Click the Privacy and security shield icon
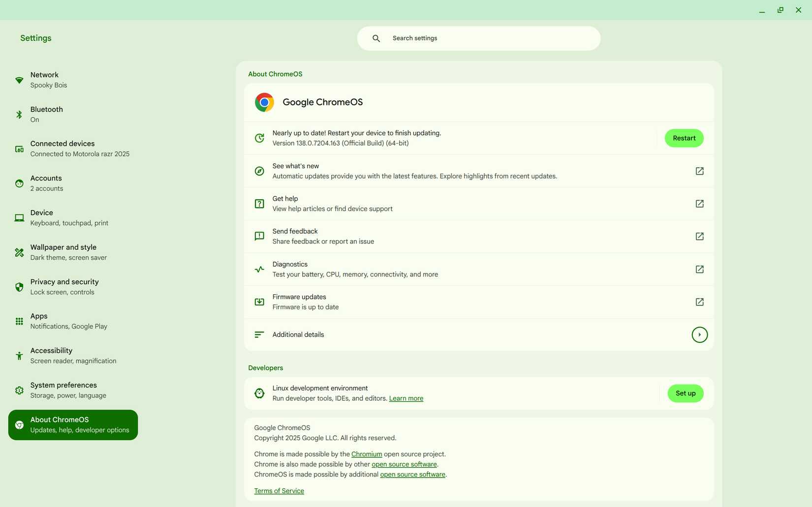This screenshot has height=507, width=812. click(x=19, y=287)
